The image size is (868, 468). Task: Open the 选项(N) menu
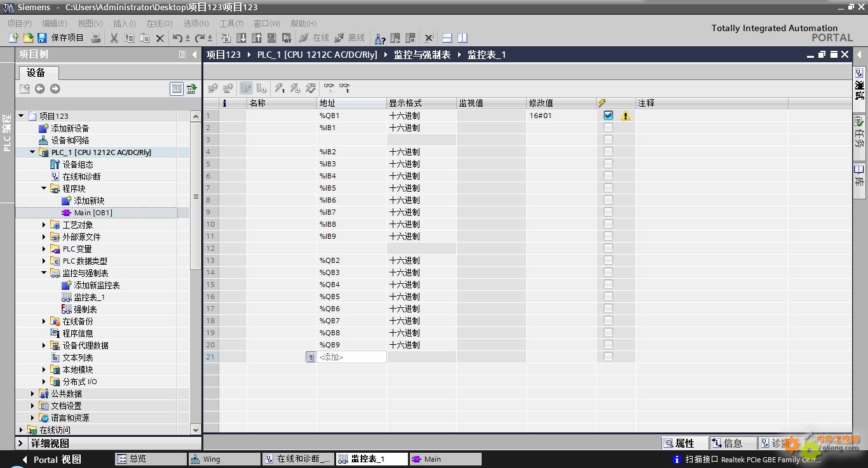(x=196, y=23)
